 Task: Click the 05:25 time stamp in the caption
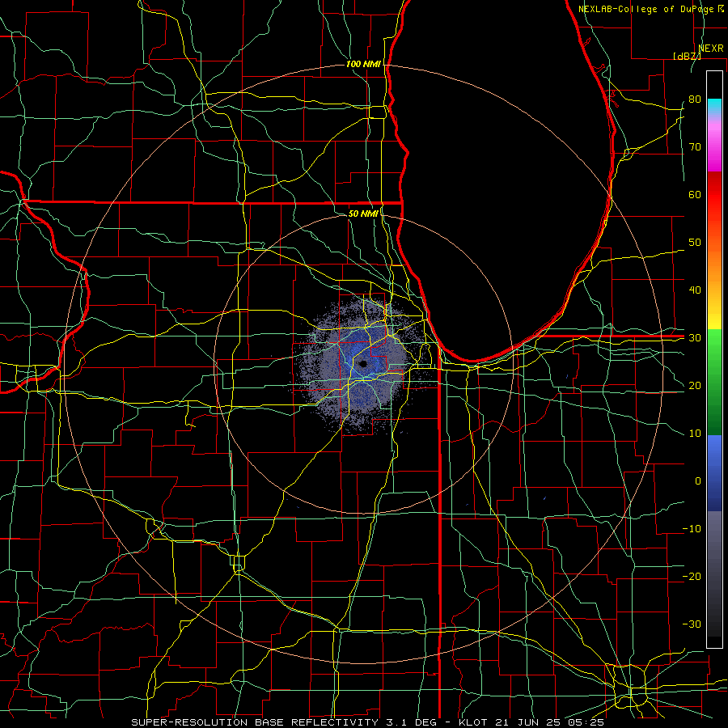[587, 722]
